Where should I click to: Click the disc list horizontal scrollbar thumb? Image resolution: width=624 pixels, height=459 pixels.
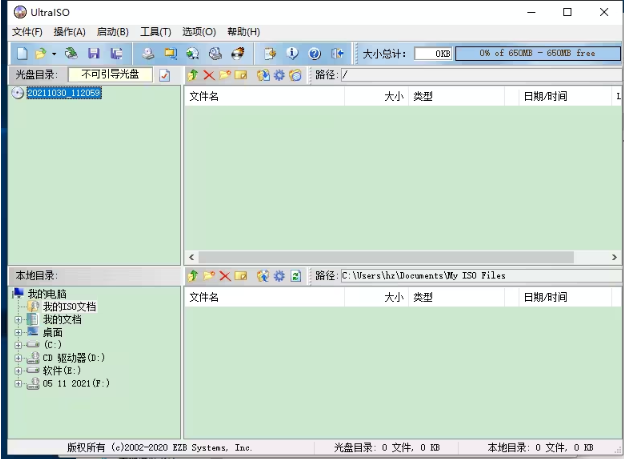(x=386, y=257)
